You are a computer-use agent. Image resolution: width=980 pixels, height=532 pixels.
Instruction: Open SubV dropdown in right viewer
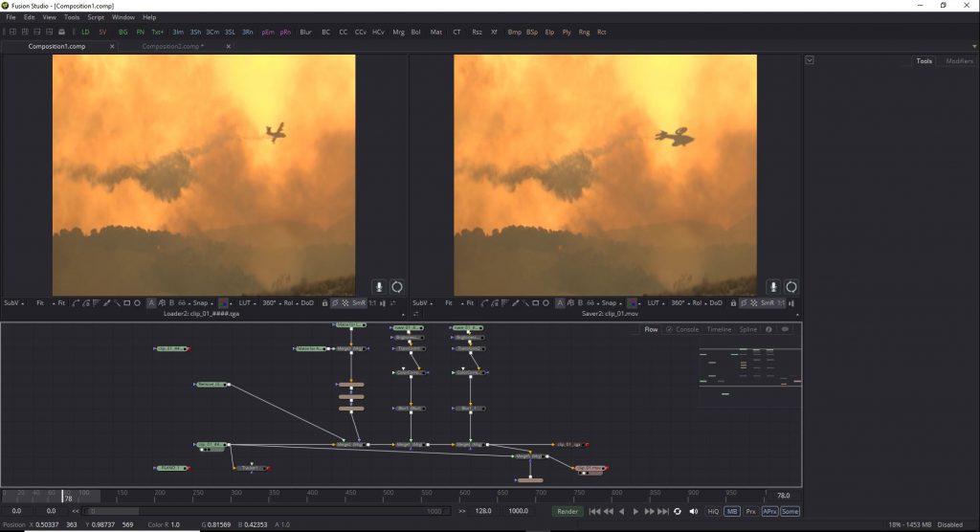pos(422,303)
